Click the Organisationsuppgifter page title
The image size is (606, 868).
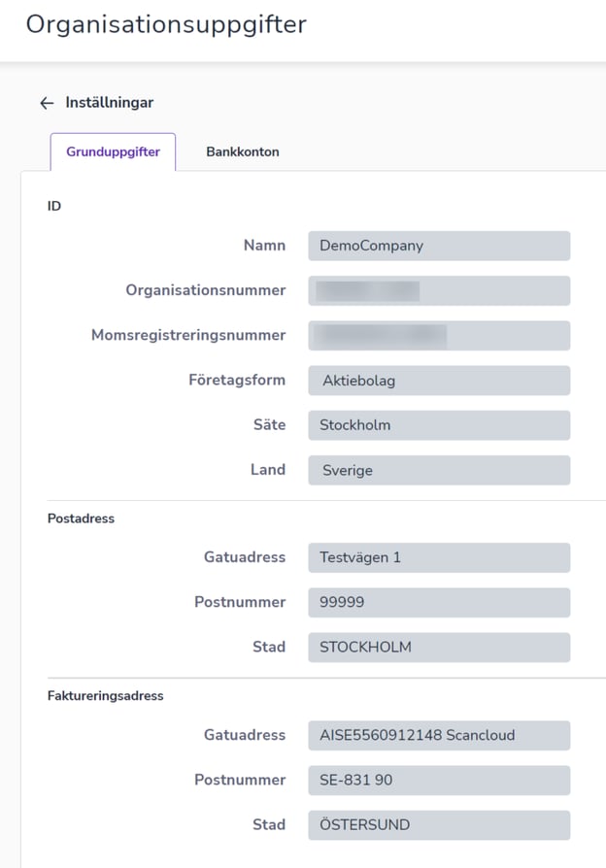(x=167, y=25)
